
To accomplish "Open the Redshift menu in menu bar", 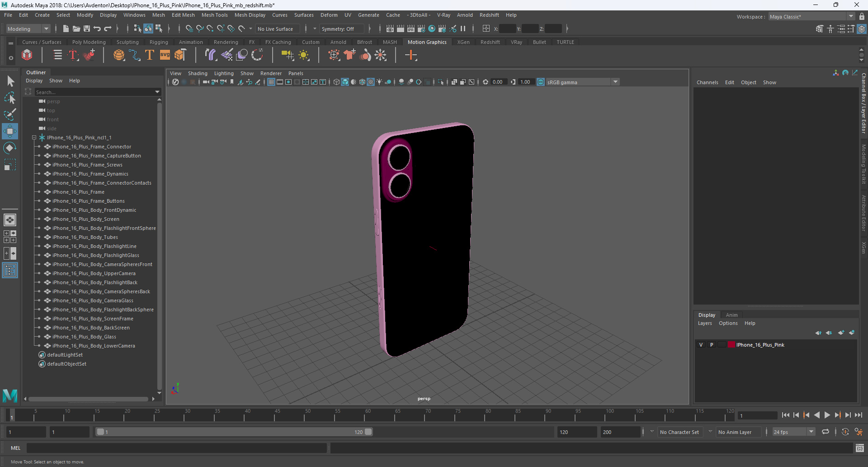I will coord(489,15).
